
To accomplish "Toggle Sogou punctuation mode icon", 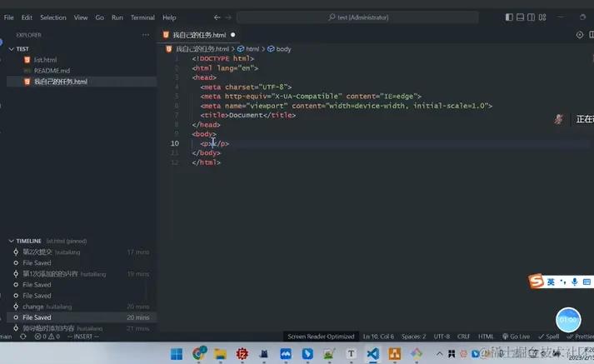I will tap(563, 282).
